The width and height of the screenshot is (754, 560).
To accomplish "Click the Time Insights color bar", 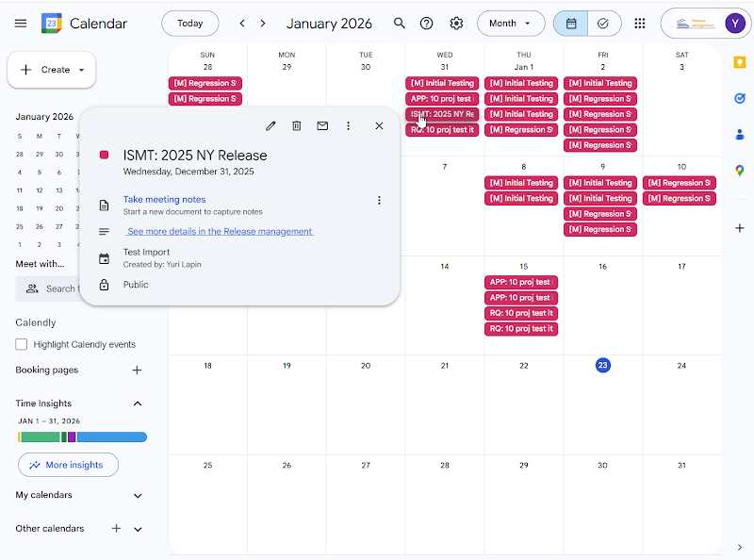I will pyautogui.click(x=83, y=437).
